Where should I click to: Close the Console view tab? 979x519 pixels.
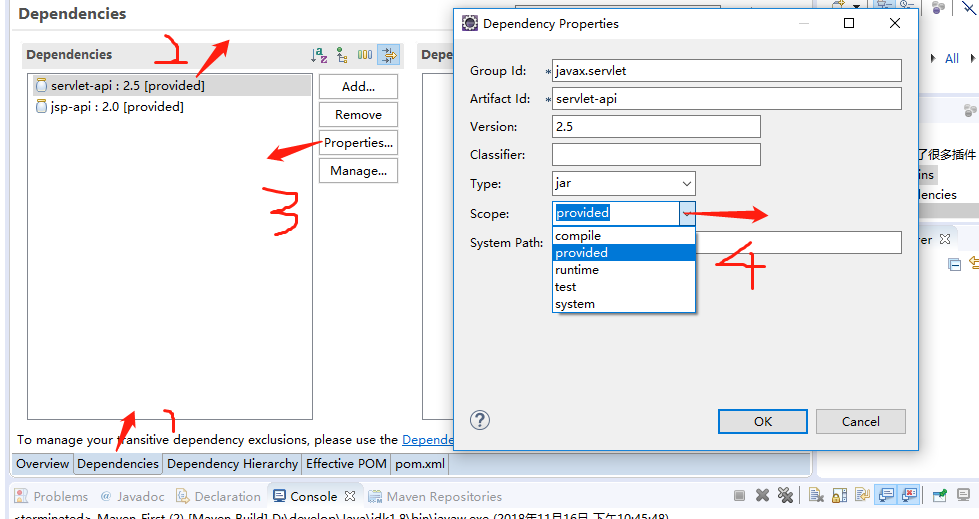(350, 496)
